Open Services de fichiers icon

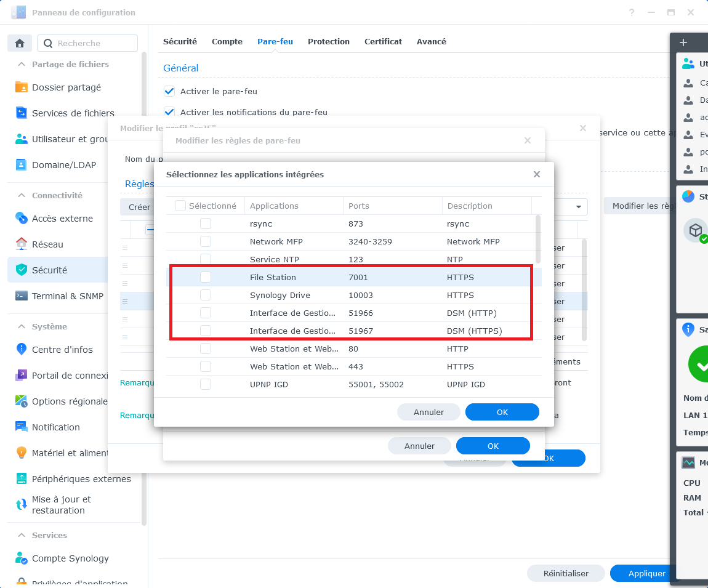click(x=22, y=113)
